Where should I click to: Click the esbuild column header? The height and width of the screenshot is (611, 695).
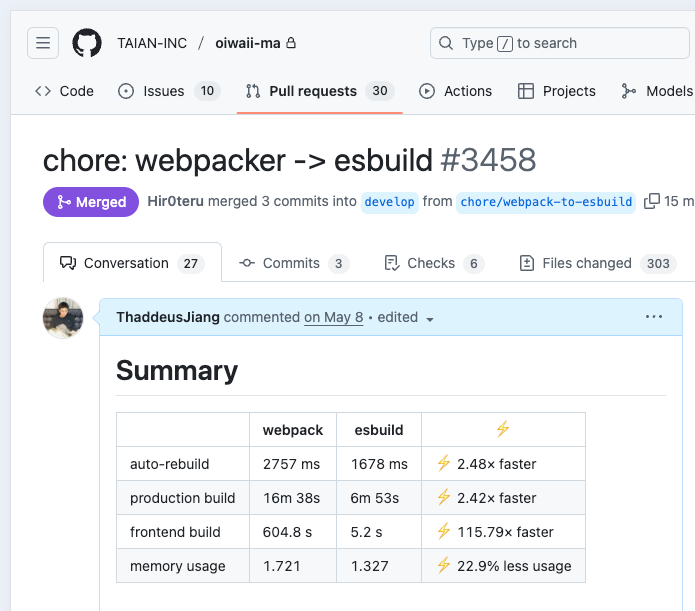(379, 430)
